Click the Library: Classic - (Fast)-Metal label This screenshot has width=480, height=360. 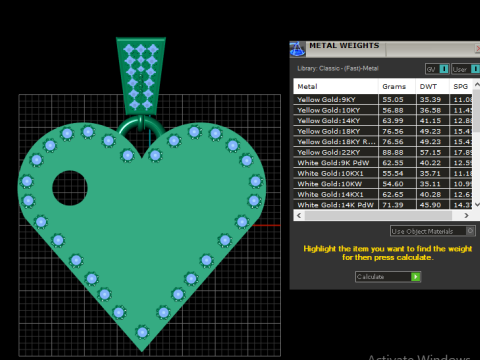(338, 68)
